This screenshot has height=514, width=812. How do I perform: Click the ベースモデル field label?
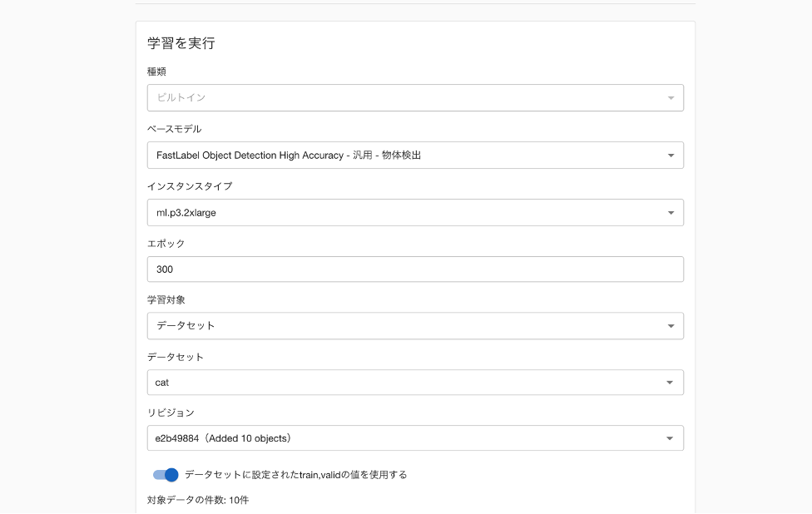point(174,129)
